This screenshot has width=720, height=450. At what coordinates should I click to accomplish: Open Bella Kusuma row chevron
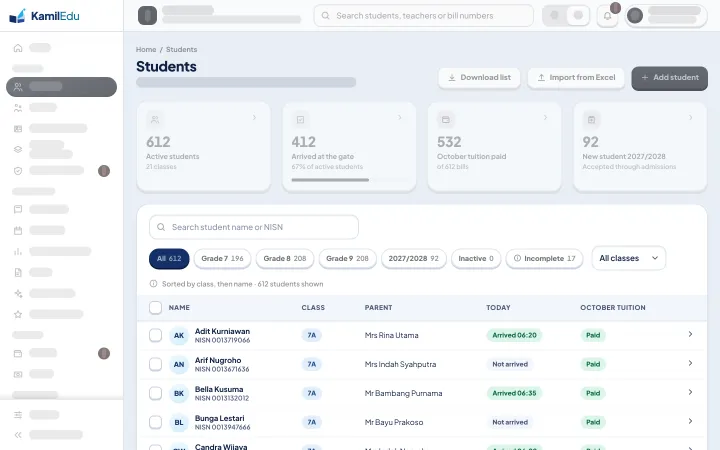click(x=690, y=392)
